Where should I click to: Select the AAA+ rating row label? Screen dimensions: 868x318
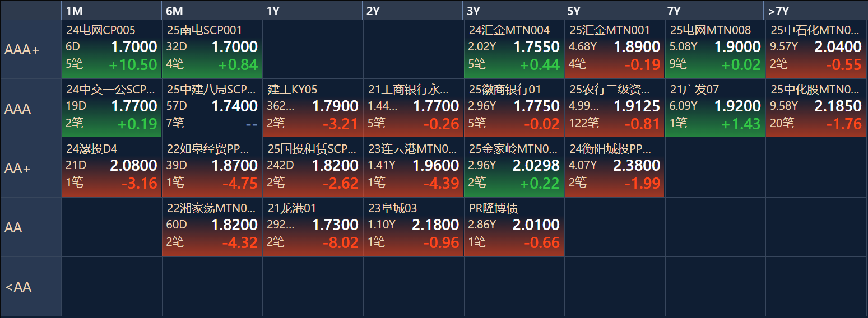31,49
